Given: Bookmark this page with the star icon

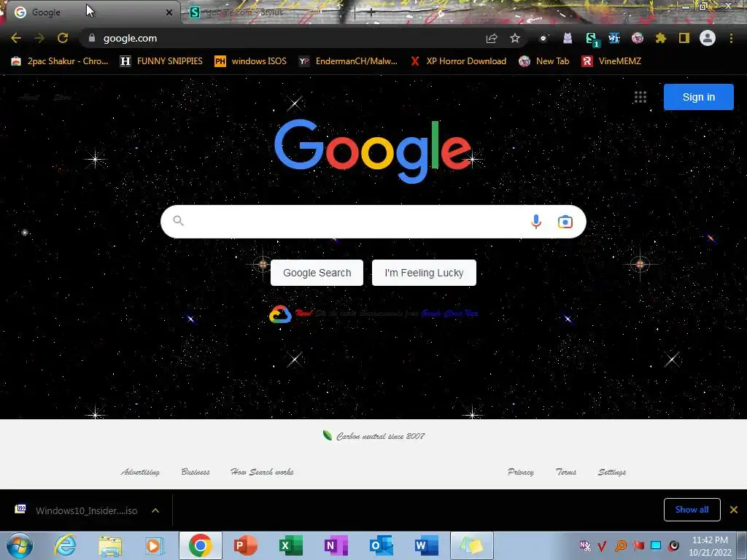Looking at the screenshot, I should [x=515, y=38].
